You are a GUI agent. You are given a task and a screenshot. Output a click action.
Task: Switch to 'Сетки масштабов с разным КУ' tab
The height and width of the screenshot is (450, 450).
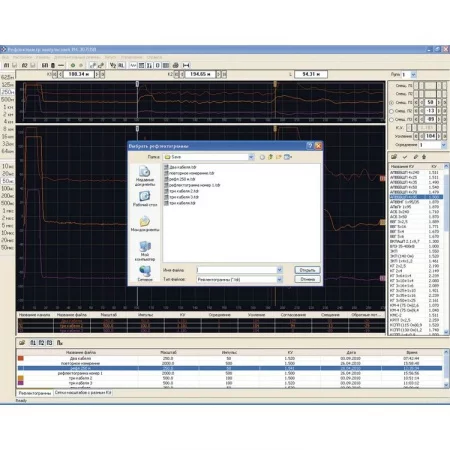click(83, 393)
